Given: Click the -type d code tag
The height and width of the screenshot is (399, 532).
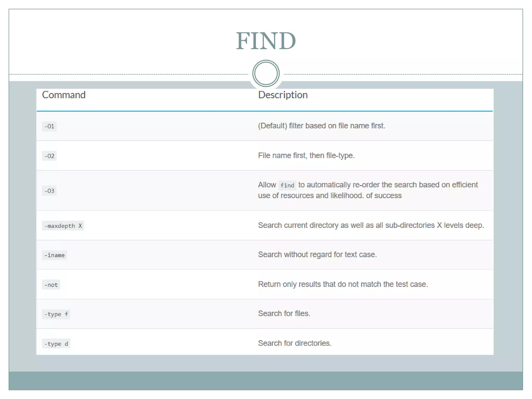Looking at the screenshot, I should tap(56, 344).
